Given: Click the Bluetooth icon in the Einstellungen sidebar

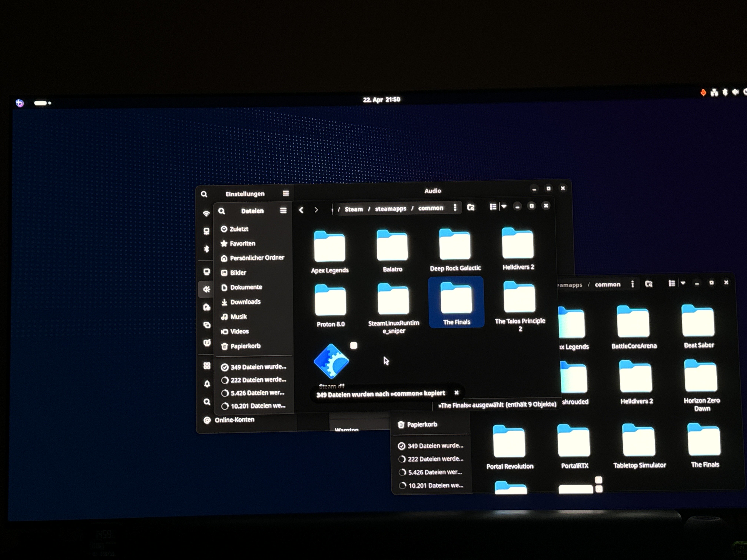Looking at the screenshot, I should 207,249.
